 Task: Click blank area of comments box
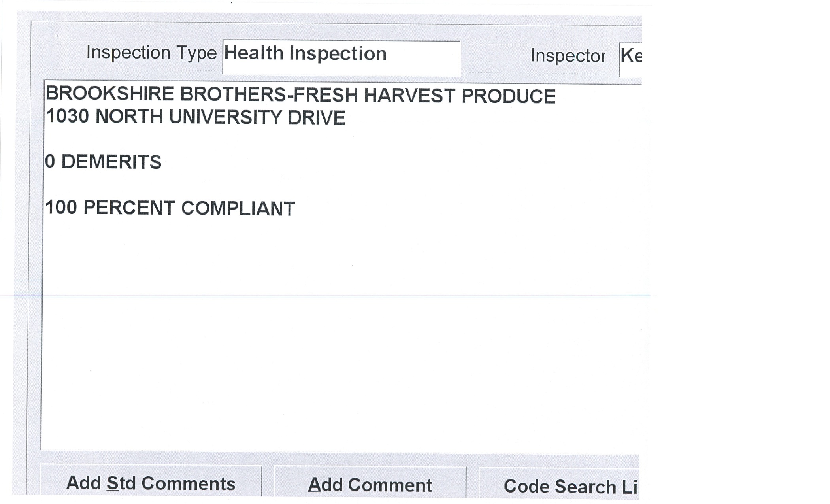click(x=340, y=336)
